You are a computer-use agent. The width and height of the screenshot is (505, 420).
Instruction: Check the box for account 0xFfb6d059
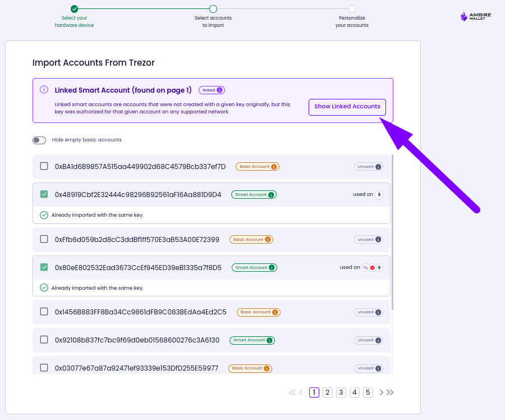coord(44,239)
